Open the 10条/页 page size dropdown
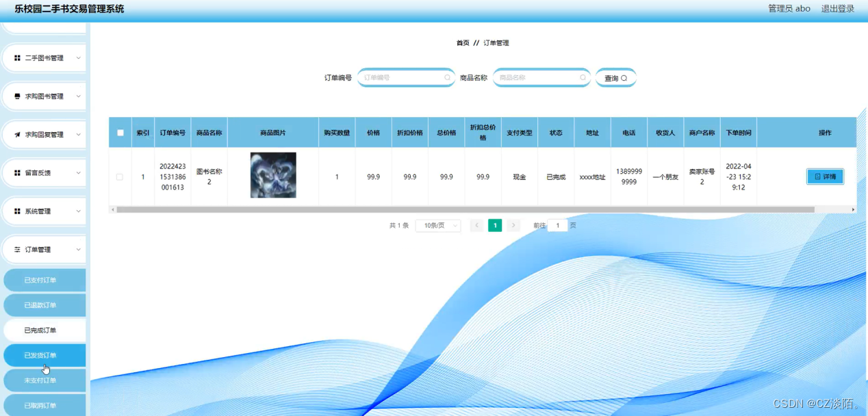This screenshot has width=868, height=416. (438, 225)
